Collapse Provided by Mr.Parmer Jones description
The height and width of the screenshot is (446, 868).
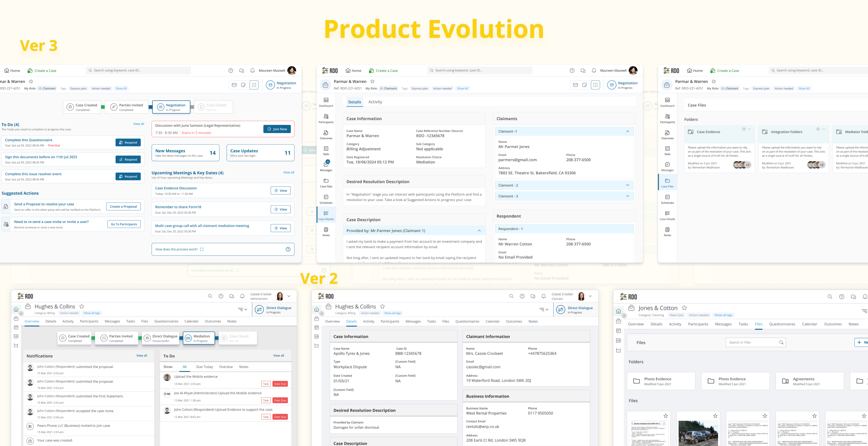pos(479,230)
